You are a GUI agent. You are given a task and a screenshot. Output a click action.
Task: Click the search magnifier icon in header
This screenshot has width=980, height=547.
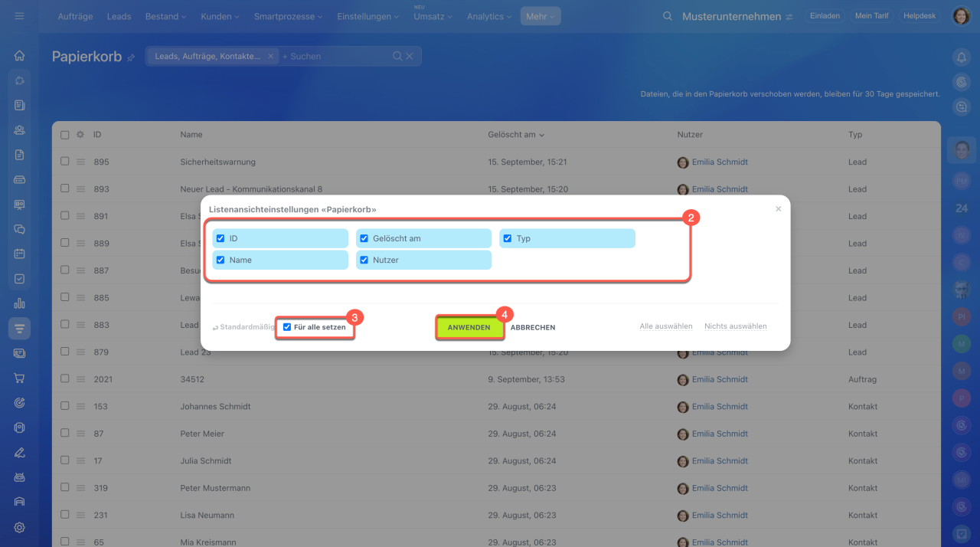[668, 16]
